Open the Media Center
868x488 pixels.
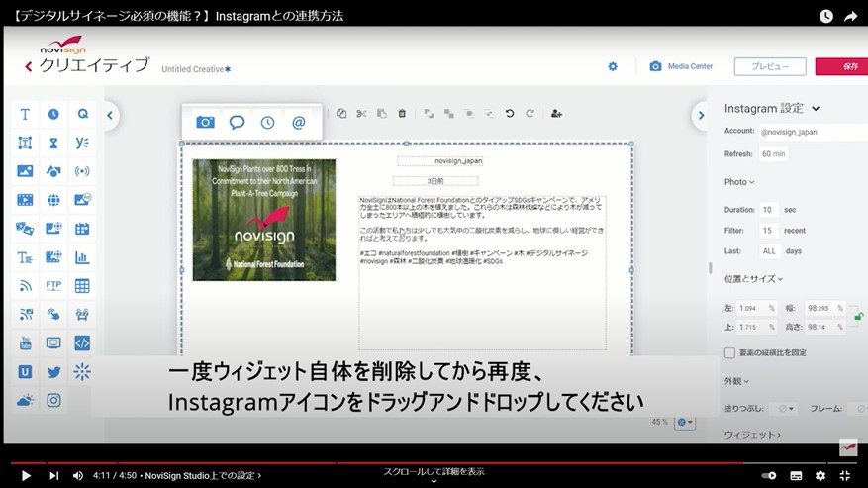click(681, 66)
